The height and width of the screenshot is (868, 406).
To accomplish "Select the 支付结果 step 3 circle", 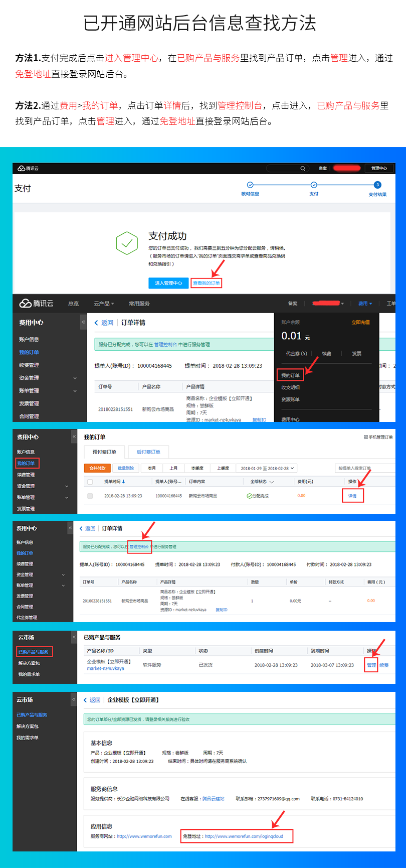I will pyautogui.click(x=377, y=185).
